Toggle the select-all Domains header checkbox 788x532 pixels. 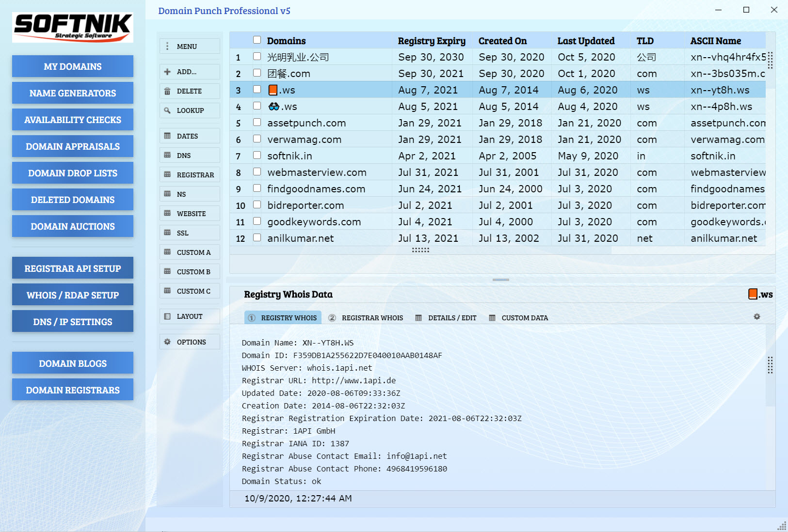[x=257, y=40]
